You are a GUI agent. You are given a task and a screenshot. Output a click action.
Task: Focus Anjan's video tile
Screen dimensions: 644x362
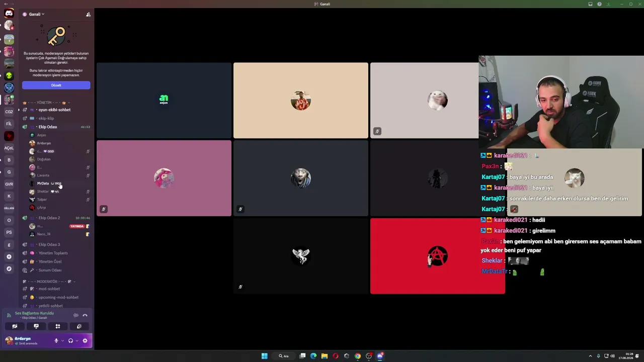164,100
